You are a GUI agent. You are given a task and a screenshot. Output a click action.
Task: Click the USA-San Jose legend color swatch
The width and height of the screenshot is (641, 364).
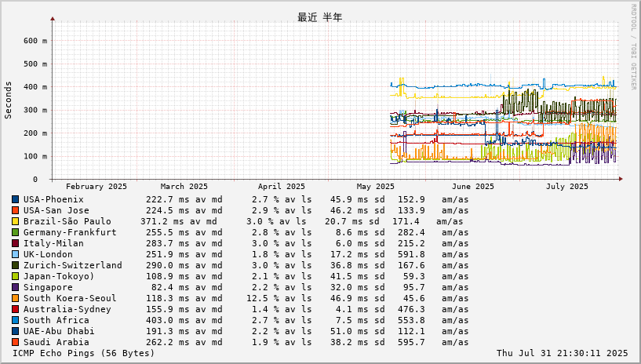[16, 210]
